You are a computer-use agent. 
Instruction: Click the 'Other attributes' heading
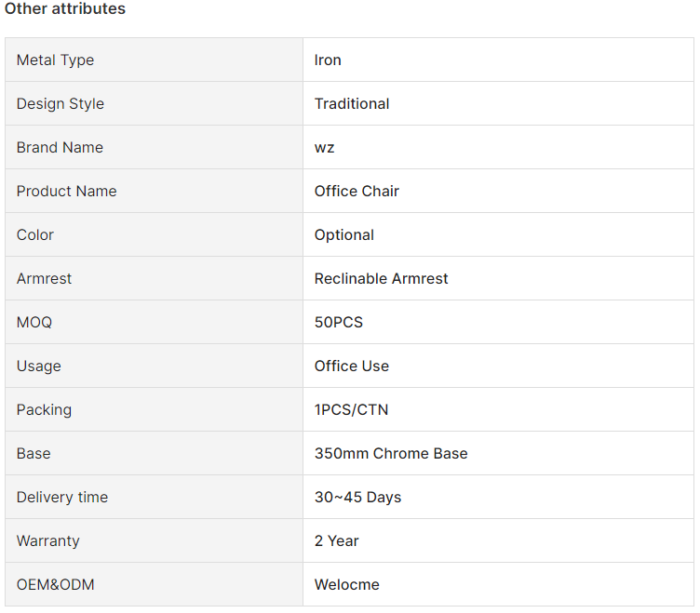point(65,8)
